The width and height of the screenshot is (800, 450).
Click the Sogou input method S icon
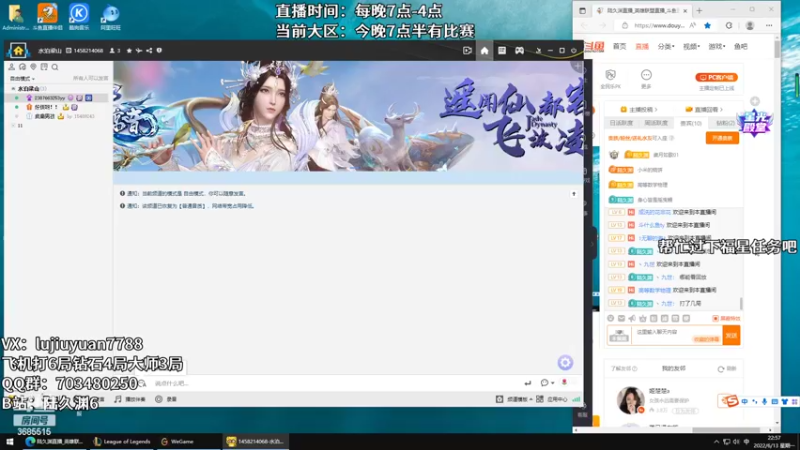click(x=732, y=401)
